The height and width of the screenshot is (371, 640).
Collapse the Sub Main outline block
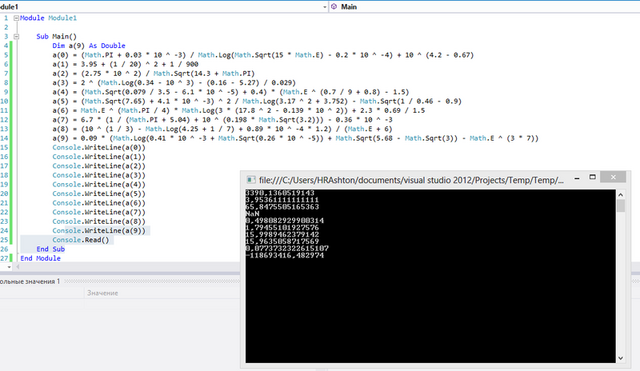tap(16, 36)
